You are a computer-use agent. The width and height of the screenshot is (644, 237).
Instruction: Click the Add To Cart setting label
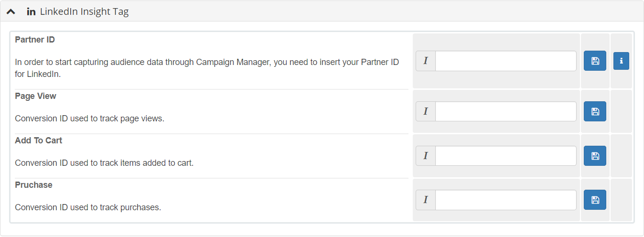pyautogui.click(x=39, y=140)
